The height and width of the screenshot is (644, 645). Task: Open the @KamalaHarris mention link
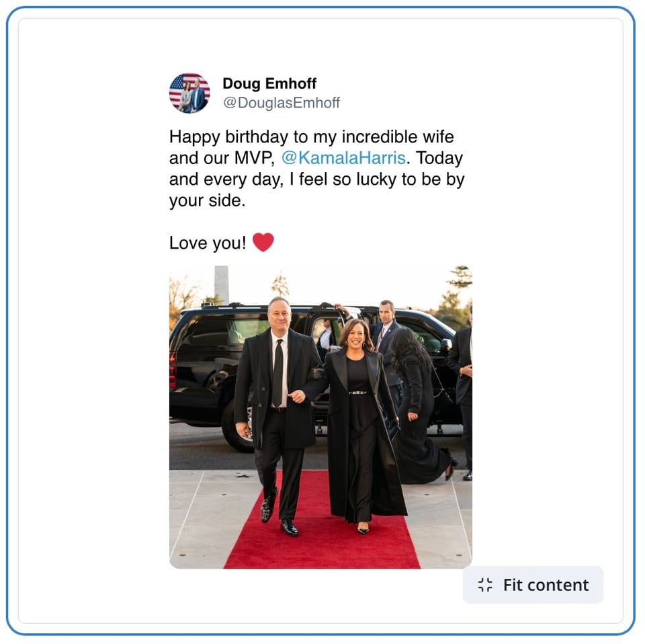click(x=343, y=158)
